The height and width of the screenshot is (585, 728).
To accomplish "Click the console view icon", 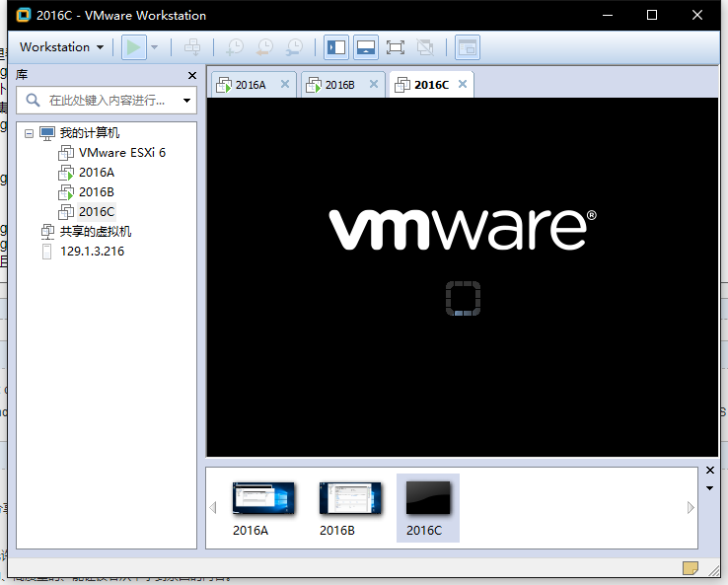I will click(x=467, y=47).
